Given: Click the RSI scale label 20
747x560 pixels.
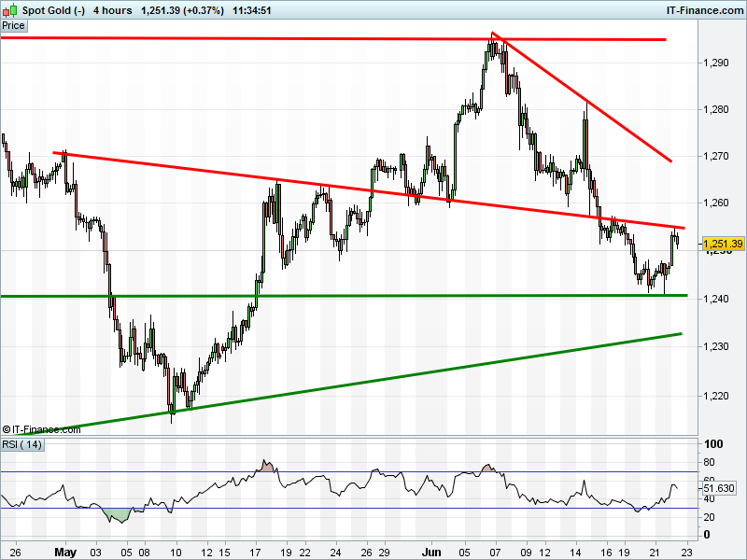Looking at the screenshot, I should tap(709, 517).
